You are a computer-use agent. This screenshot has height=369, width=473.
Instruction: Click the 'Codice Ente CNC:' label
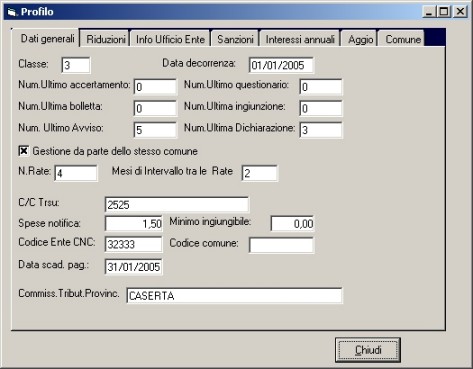[x=57, y=242]
